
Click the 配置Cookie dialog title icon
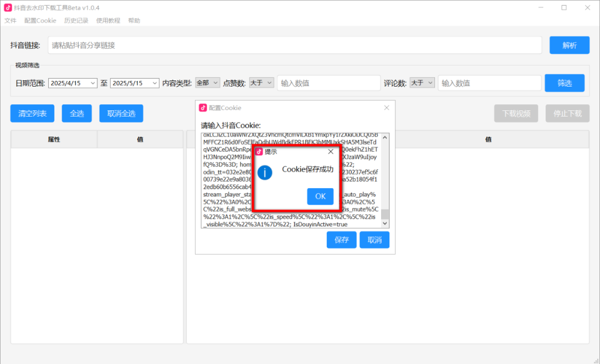pos(203,108)
